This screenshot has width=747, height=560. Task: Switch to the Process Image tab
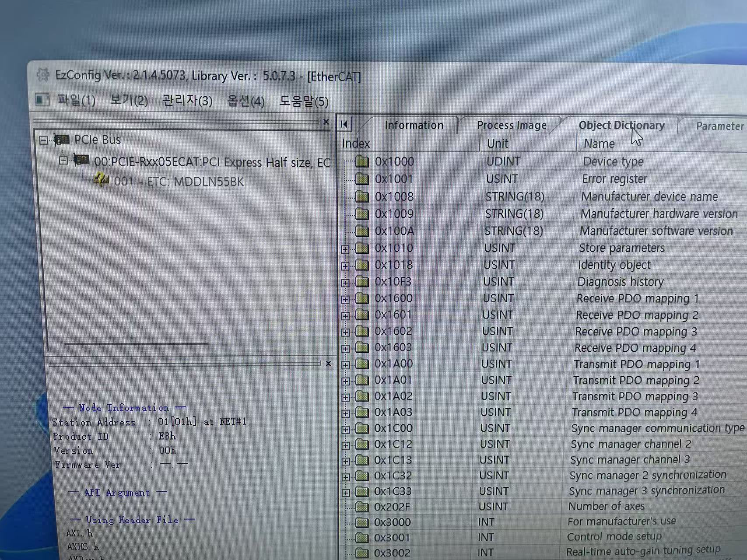[512, 126]
